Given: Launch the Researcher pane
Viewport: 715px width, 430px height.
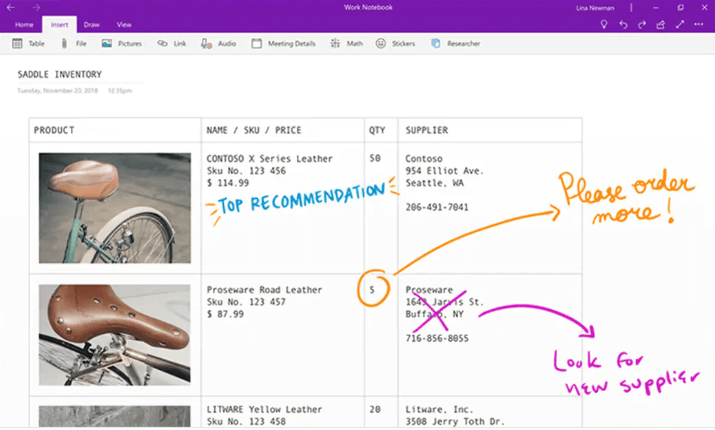Looking at the screenshot, I should pyautogui.click(x=455, y=44).
